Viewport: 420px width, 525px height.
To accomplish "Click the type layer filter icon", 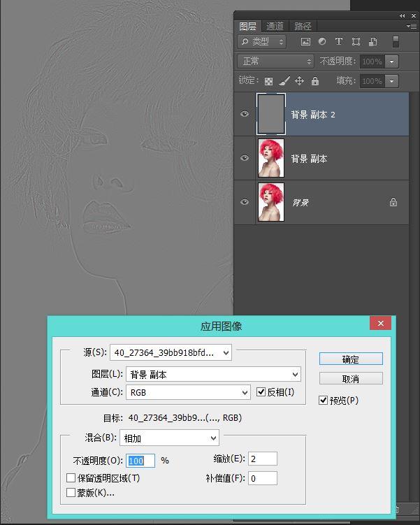I will click(x=339, y=41).
